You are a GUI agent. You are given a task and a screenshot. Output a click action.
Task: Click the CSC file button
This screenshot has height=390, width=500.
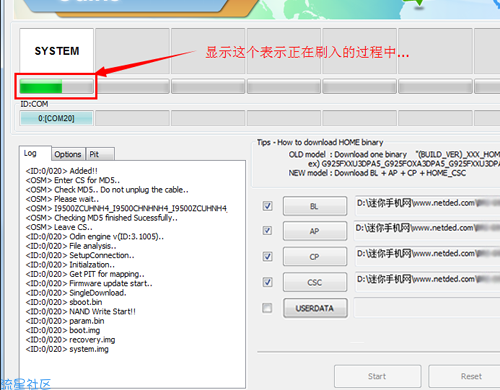click(x=315, y=282)
